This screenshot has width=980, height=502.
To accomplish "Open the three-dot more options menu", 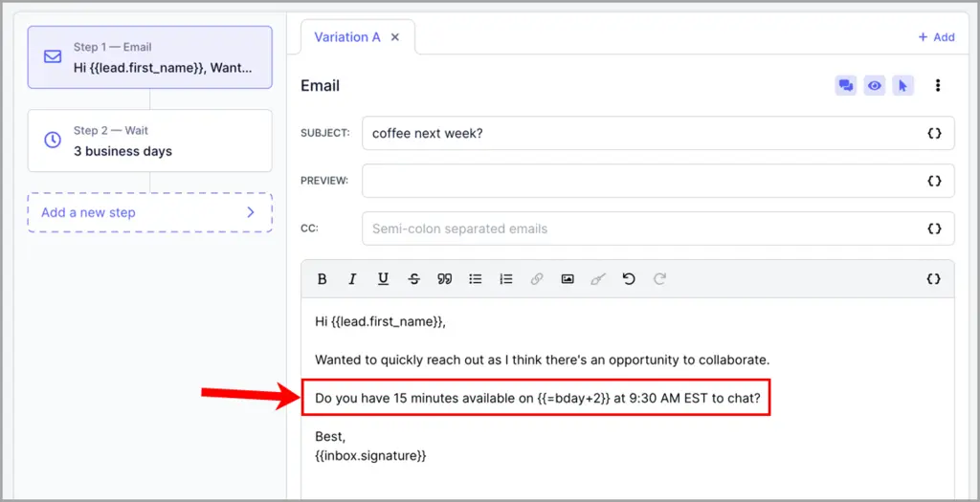I will [938, 85].
